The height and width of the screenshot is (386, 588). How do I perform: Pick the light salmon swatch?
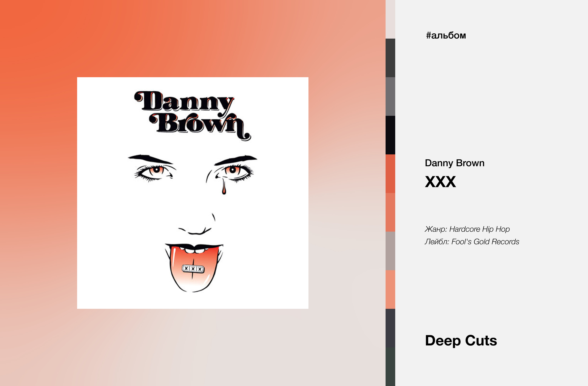pos(390,289)
